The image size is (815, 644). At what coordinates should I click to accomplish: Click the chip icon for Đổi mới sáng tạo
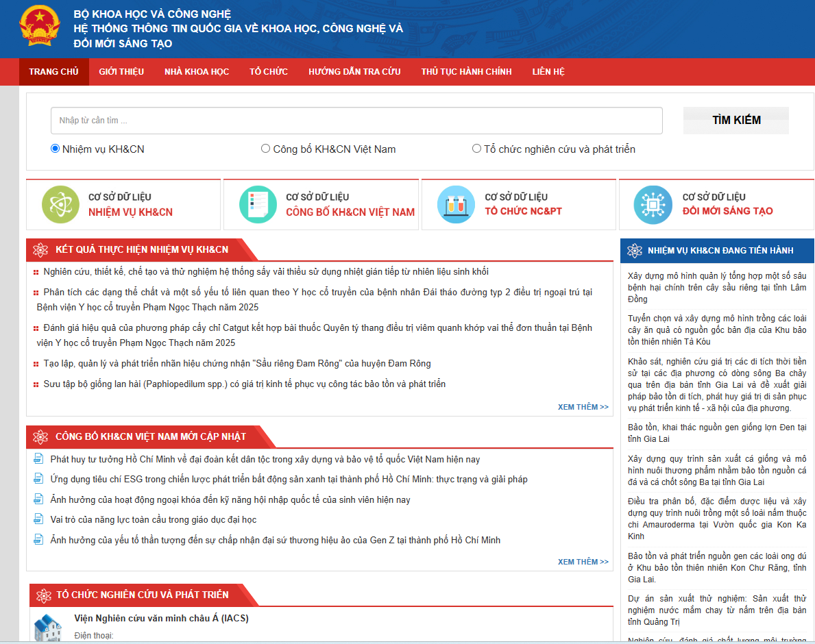tap(653, 205)
